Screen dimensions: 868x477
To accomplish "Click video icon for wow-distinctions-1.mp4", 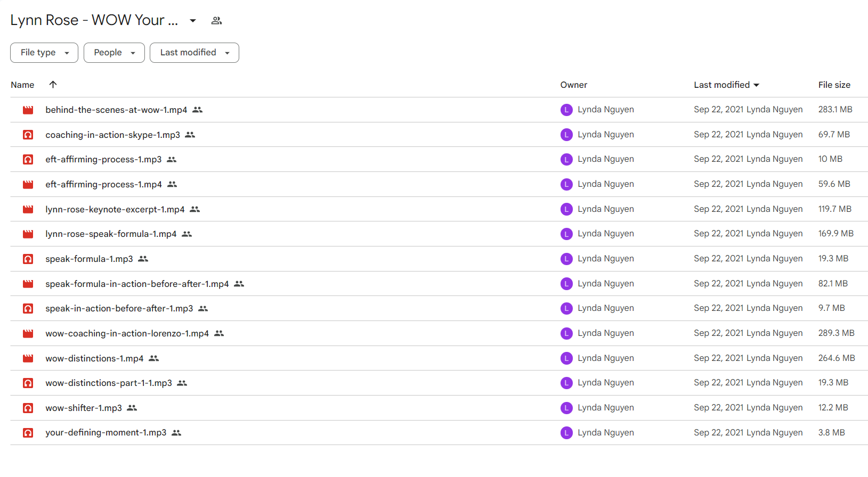I will [x=28, y=358].
